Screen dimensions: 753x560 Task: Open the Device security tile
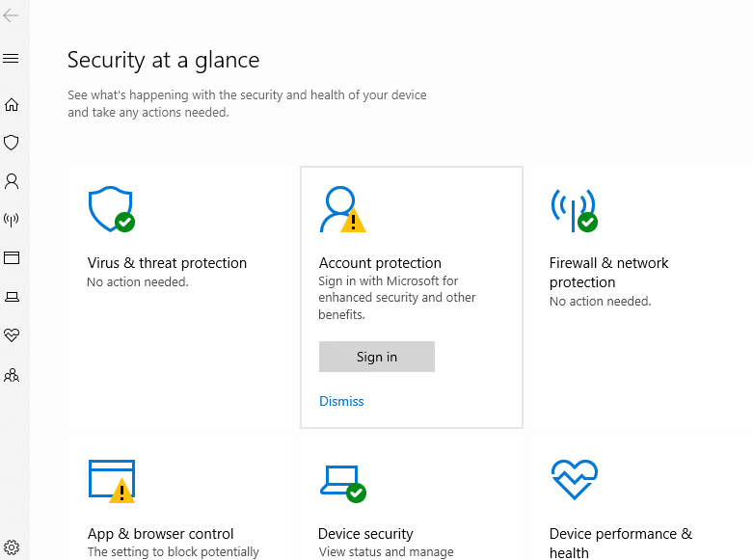[365, 533]
